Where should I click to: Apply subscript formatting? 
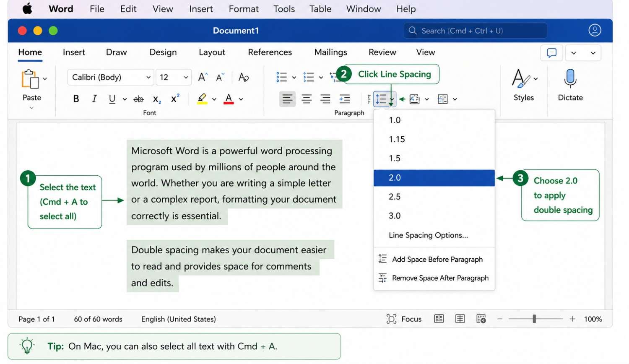157,99
